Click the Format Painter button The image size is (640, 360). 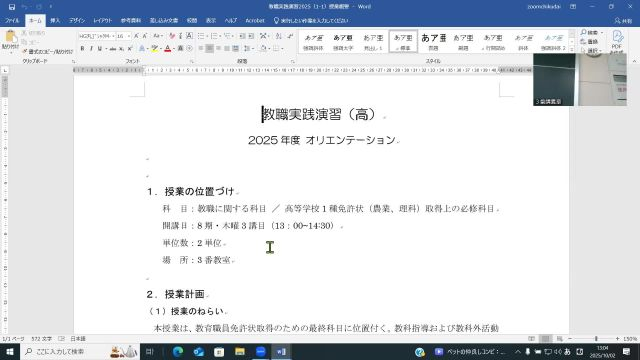(47, 52)
